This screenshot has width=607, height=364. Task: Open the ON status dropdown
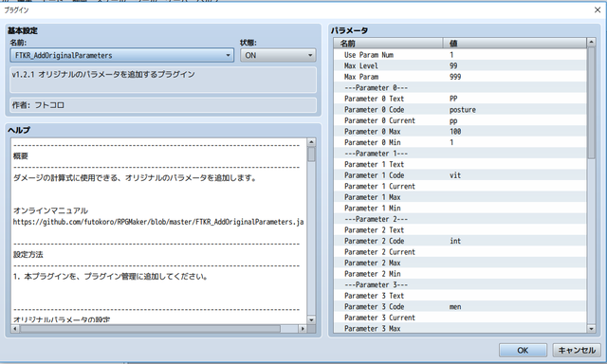click(278, 55)
